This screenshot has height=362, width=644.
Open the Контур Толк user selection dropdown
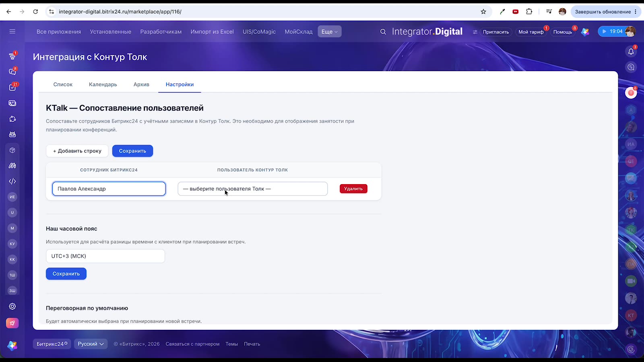(x=253, y=189)
